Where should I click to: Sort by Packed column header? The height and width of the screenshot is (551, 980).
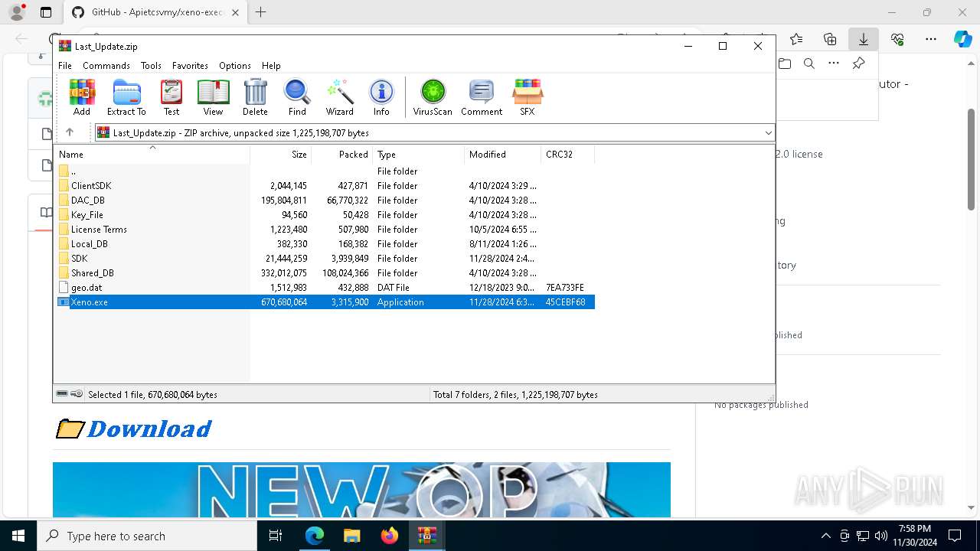pos(342,154)
